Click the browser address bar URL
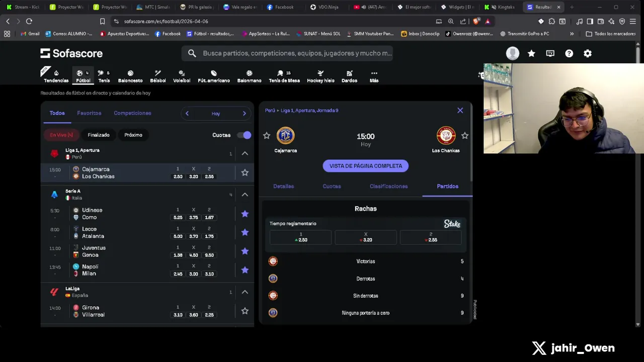The width and height of the screenshot is (644, 362). 166,21
